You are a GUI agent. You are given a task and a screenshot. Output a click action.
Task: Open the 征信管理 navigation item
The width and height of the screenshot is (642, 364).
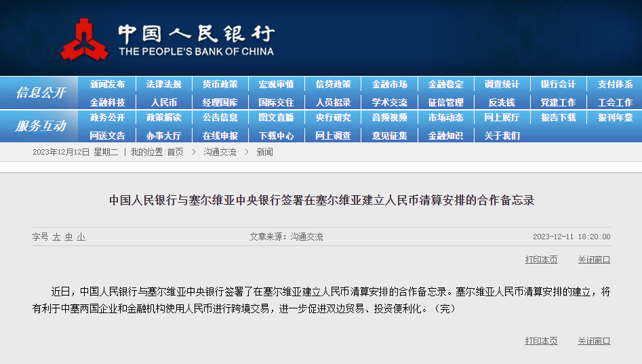point(445,102)
